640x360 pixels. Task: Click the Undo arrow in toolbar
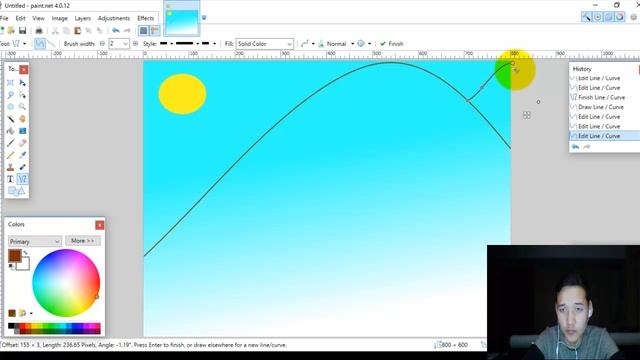point(116,31)
